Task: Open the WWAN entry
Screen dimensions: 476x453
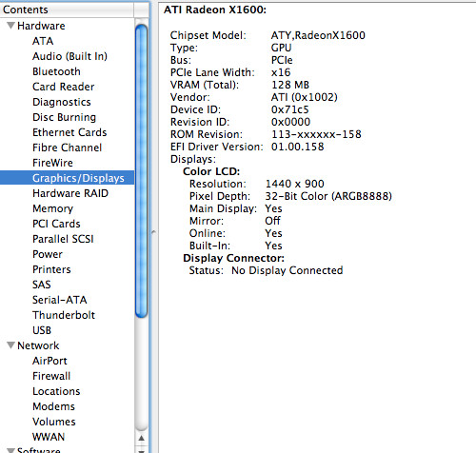Action: [49, 437]
